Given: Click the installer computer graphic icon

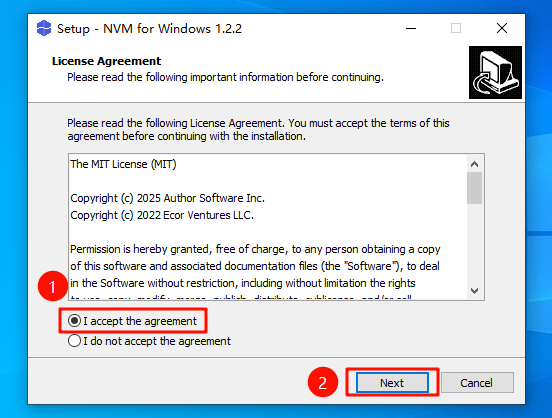Looking at the screenshot, I should click(495, 73).
